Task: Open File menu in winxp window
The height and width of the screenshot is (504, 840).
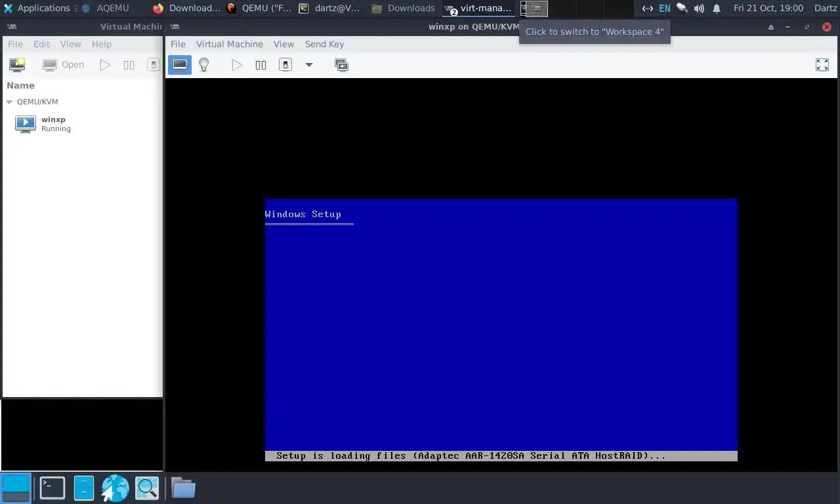Action: pos(178,44)
